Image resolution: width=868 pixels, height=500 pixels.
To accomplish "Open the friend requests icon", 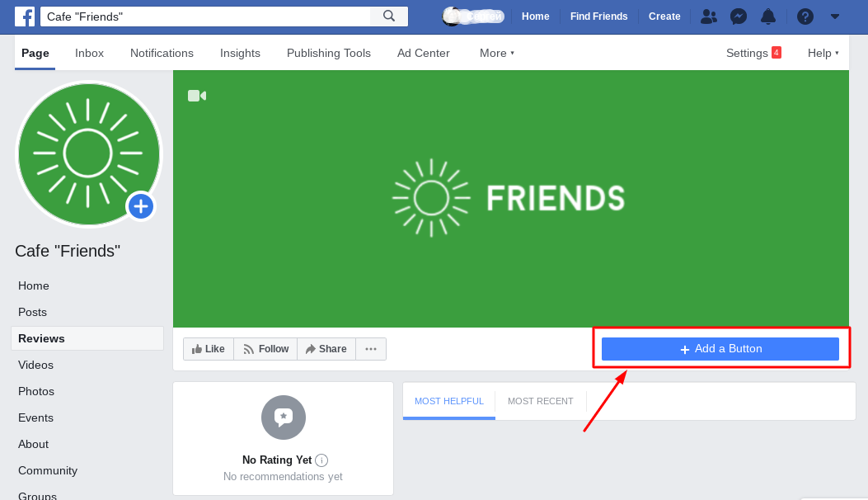I will pyautogui.click(x=708, y=17).
